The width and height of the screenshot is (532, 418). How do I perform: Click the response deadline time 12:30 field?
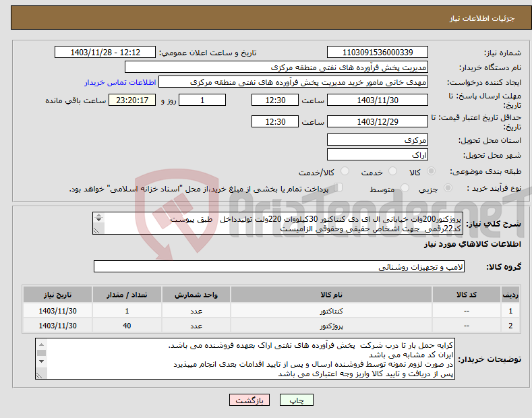click(275, 100)
